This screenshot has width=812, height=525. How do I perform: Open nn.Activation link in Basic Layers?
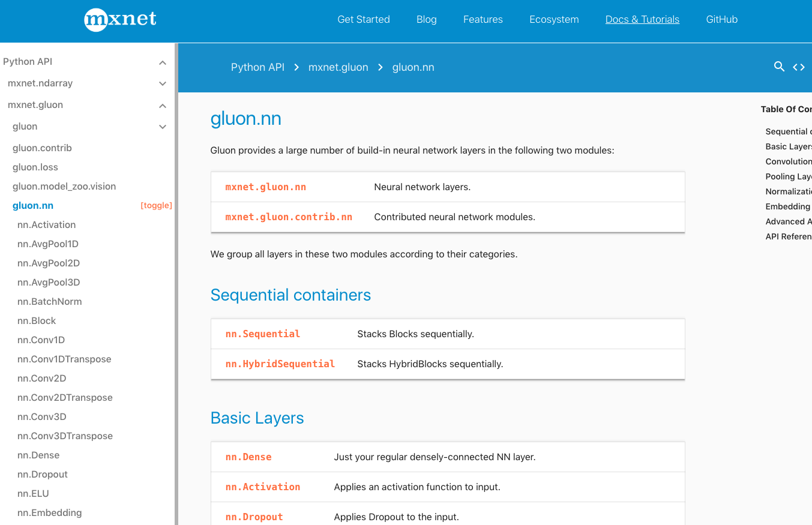(x=263, y=487)
